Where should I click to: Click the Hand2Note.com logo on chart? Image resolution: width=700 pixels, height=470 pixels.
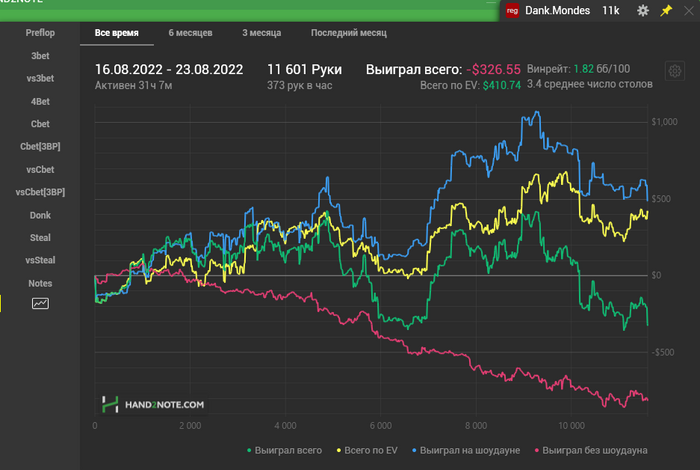tap(153, 404)
